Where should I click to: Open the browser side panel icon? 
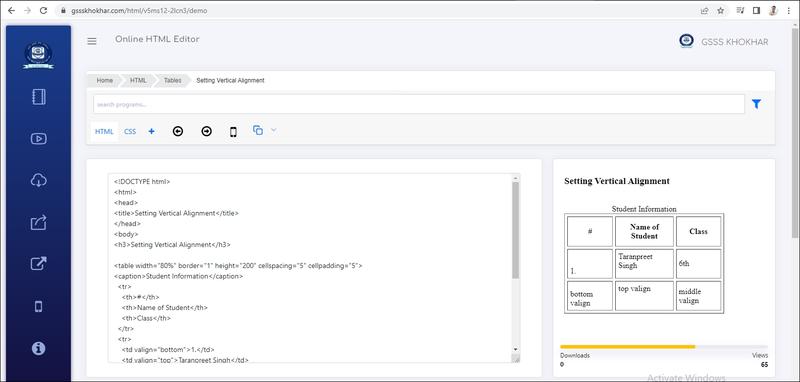tap(756, 10)
